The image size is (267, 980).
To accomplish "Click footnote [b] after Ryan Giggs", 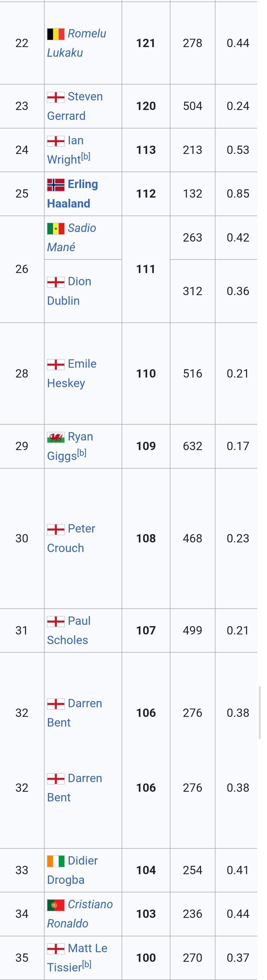I will (82, 453).
